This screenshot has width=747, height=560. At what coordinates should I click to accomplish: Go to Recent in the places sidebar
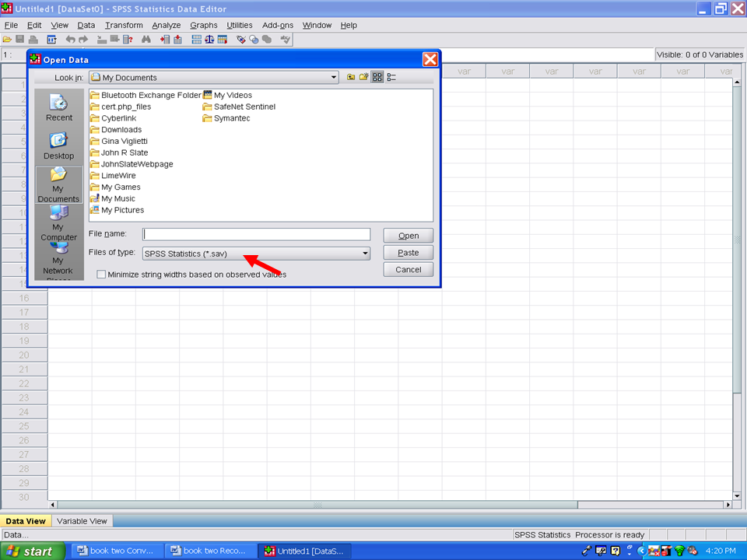58,107
